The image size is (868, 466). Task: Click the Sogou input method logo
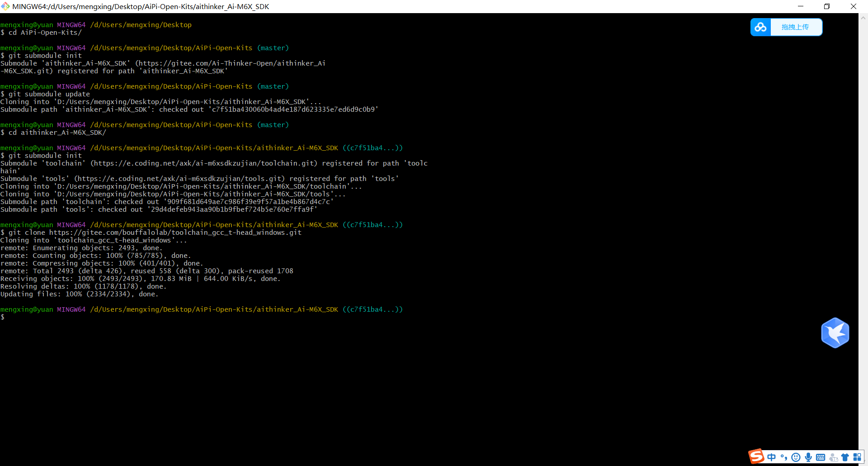[x=756, y=456]
